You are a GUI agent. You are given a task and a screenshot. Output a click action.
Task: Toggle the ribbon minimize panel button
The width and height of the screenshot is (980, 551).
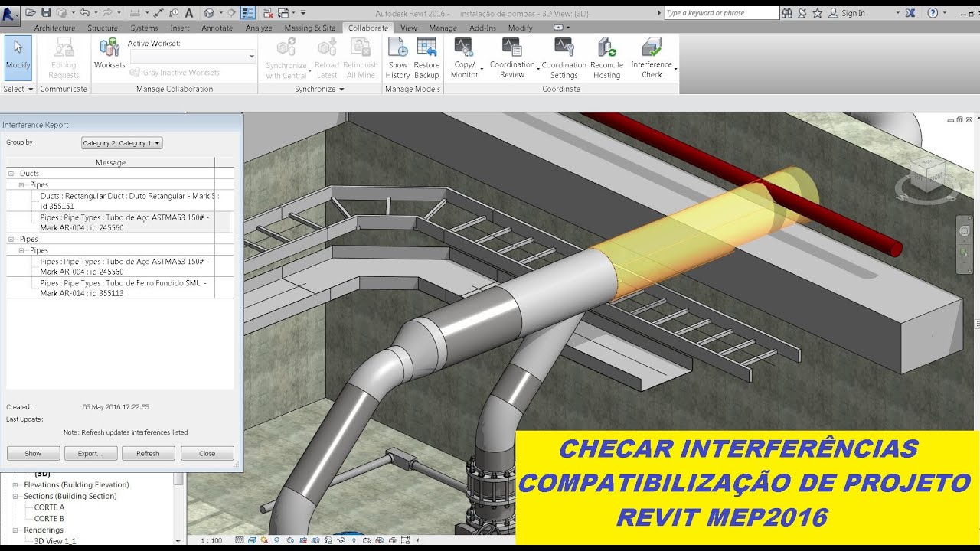pos(558,28)
